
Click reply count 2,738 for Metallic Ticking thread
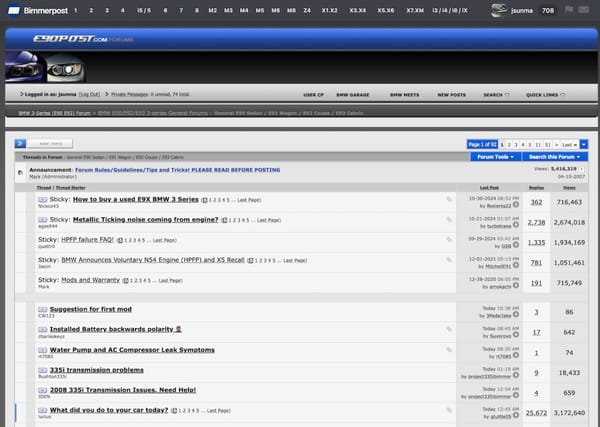click(x=536, y=222)
